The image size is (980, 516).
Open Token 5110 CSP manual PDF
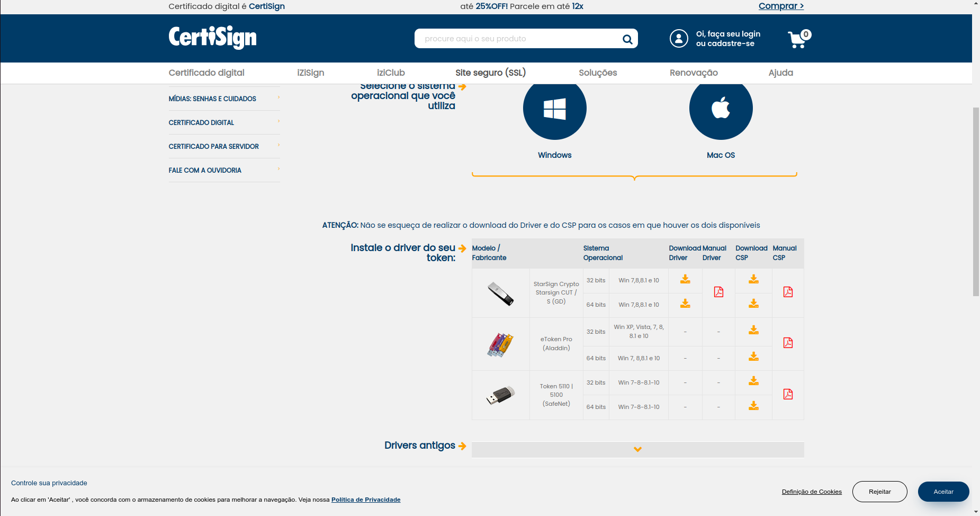[x=788, y=394]
